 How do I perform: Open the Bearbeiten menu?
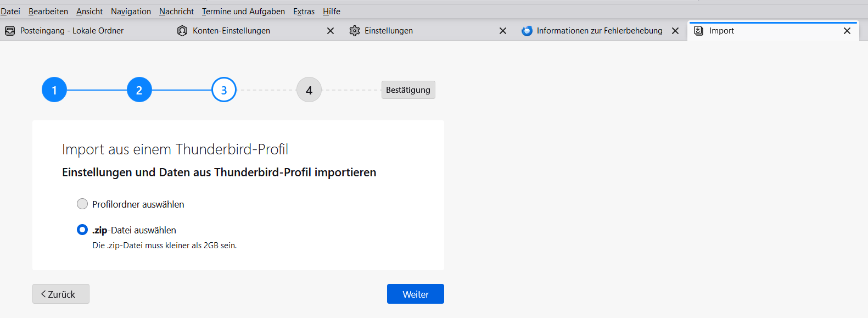(48, 11)
